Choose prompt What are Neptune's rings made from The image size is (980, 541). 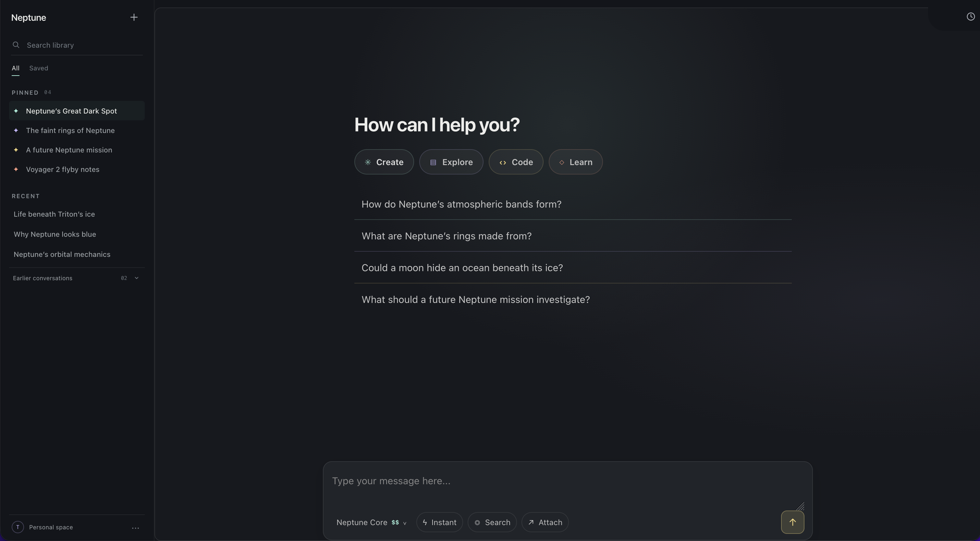pos(573,236)
